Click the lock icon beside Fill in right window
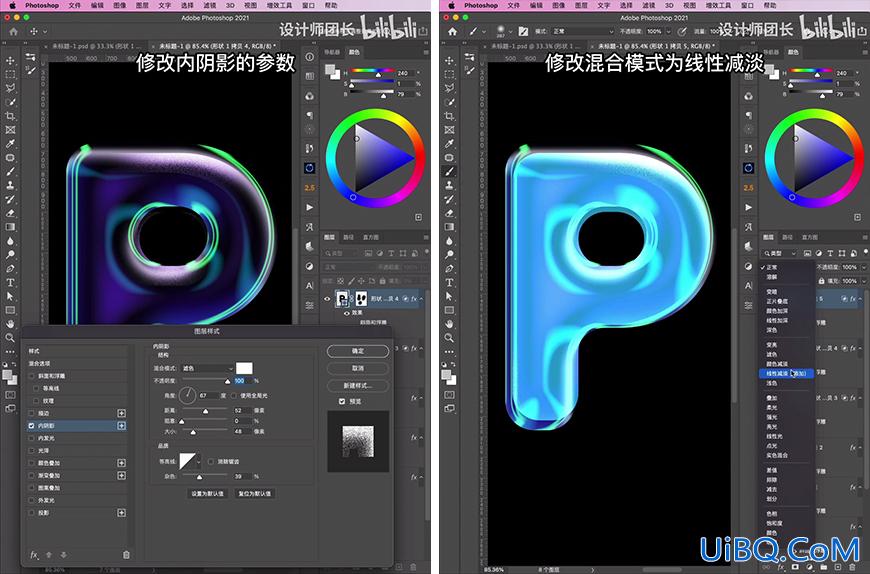The height and width of the screenshot is (574, 870). click(x=821, y=281)
